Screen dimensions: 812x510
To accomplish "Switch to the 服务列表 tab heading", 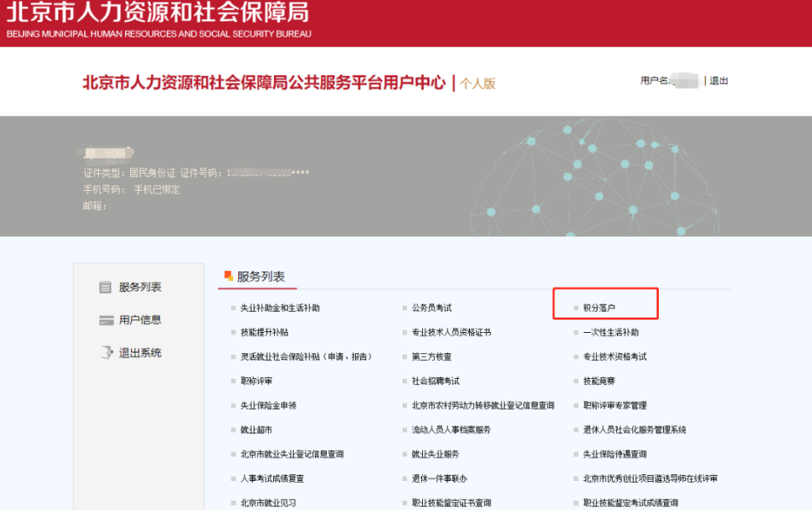I will pos(260,277).
